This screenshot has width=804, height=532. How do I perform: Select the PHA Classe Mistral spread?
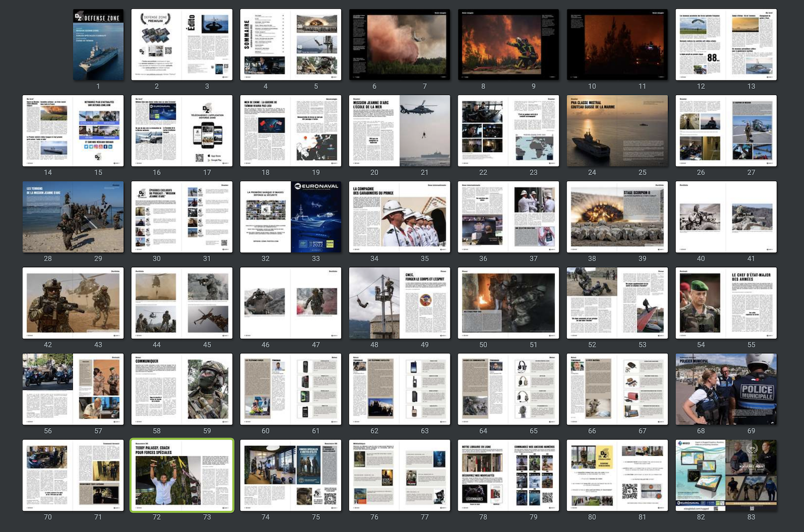point(617,131)
